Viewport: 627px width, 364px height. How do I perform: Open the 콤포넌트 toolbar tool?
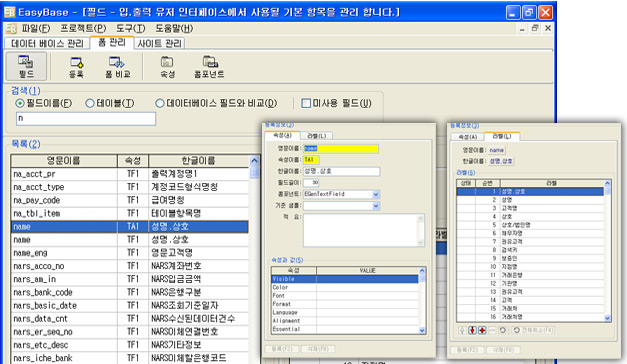[209, 66]
